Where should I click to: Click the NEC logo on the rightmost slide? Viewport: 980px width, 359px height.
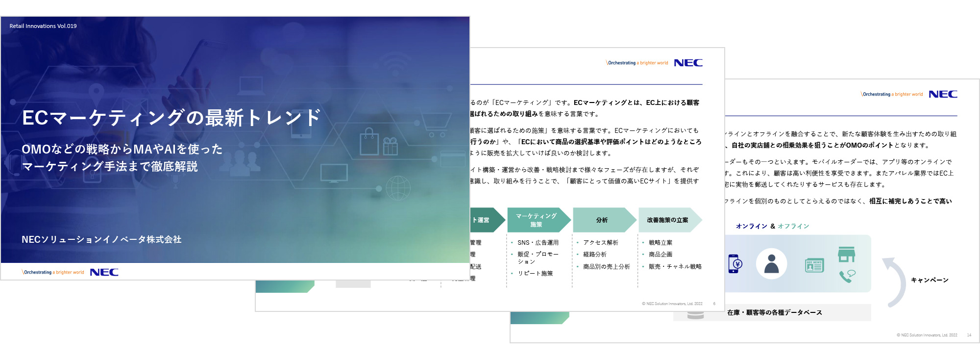(x=943, y=94)
